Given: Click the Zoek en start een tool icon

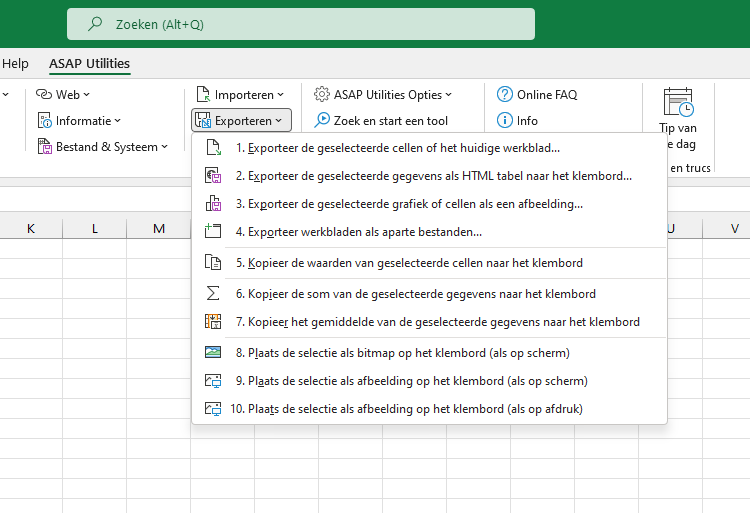Looking at the screenshot, I should 322,120.
